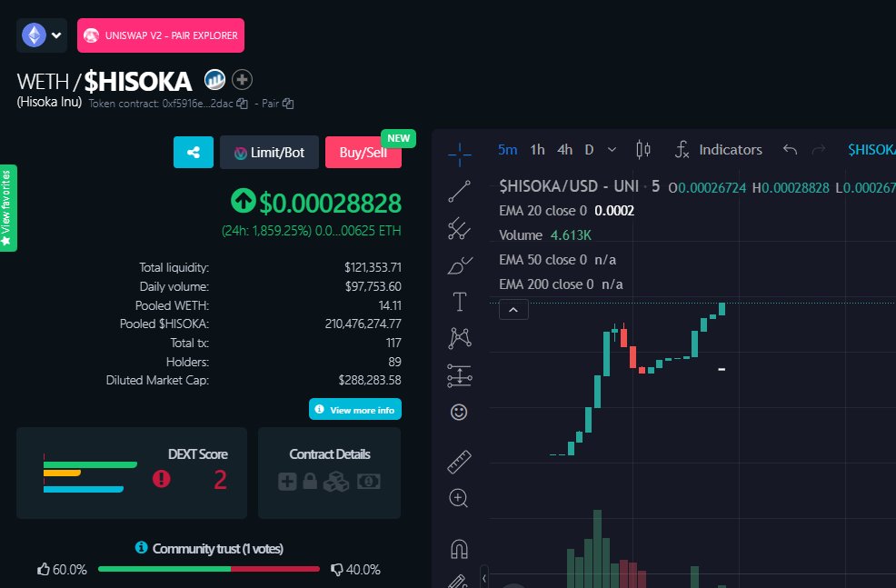896x588 pixels.
Task: Click the chart stats icon beside $HISOKA
Action: click(214, 80)
